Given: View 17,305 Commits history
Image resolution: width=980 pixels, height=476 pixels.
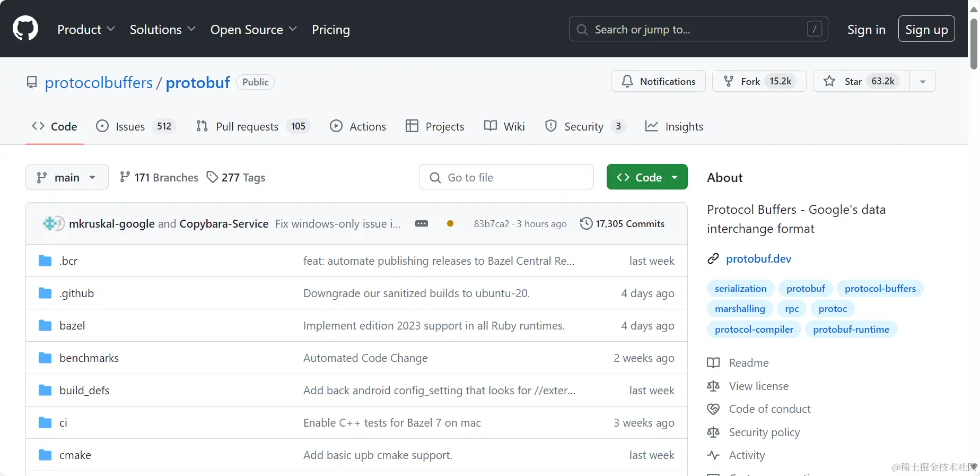Looking at the screenshot, I should [622, 223].
